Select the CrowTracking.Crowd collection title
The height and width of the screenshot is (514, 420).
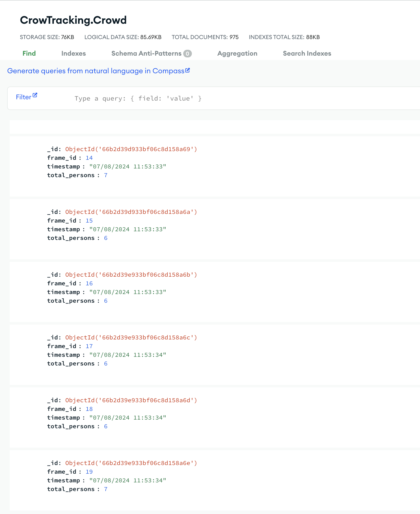[73, 20]
